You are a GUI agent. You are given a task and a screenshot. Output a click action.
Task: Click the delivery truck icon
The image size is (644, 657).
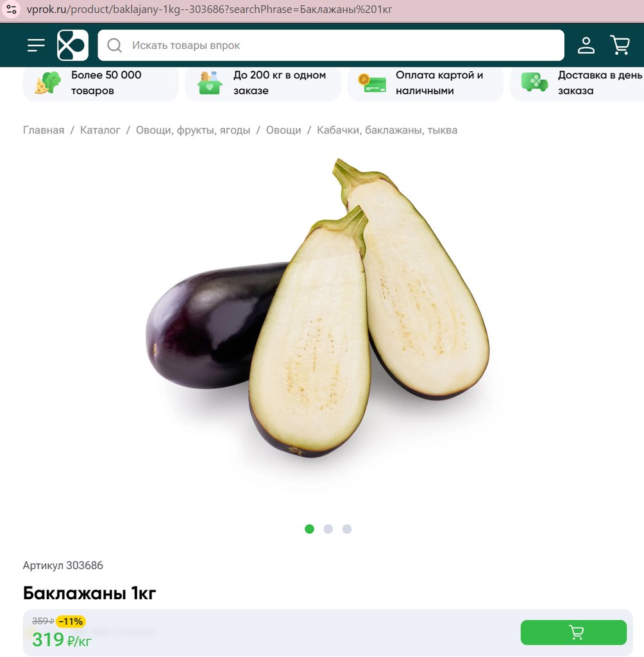click(534, 83)
